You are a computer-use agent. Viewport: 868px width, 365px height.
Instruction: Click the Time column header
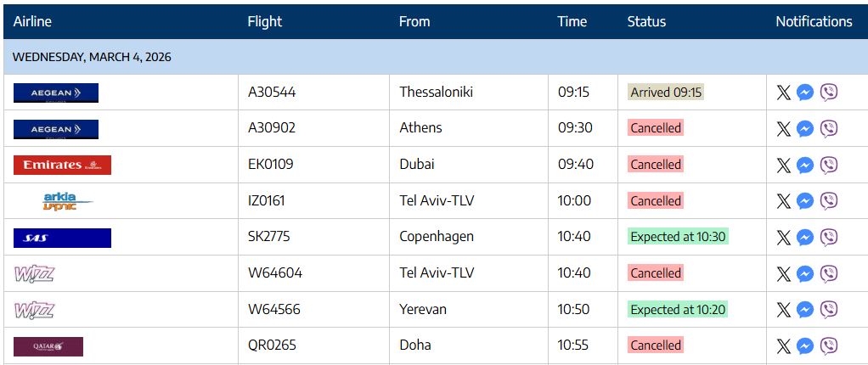click(x=572, y=21)
